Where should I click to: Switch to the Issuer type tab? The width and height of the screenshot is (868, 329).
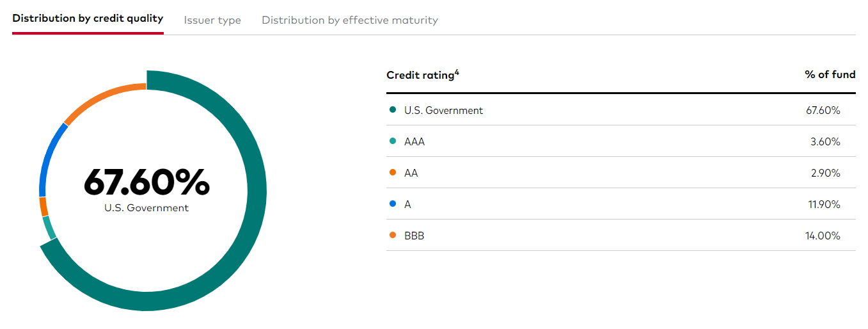click(x=212, y=20)
